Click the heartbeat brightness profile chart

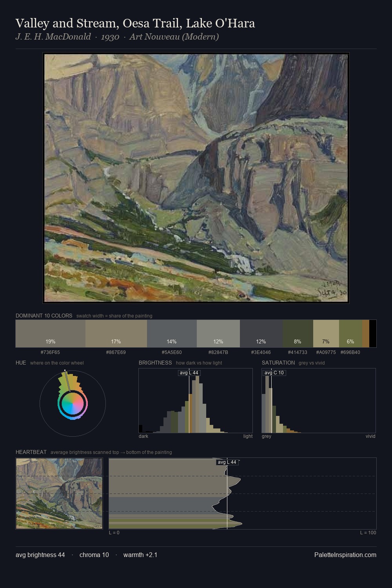243,494
